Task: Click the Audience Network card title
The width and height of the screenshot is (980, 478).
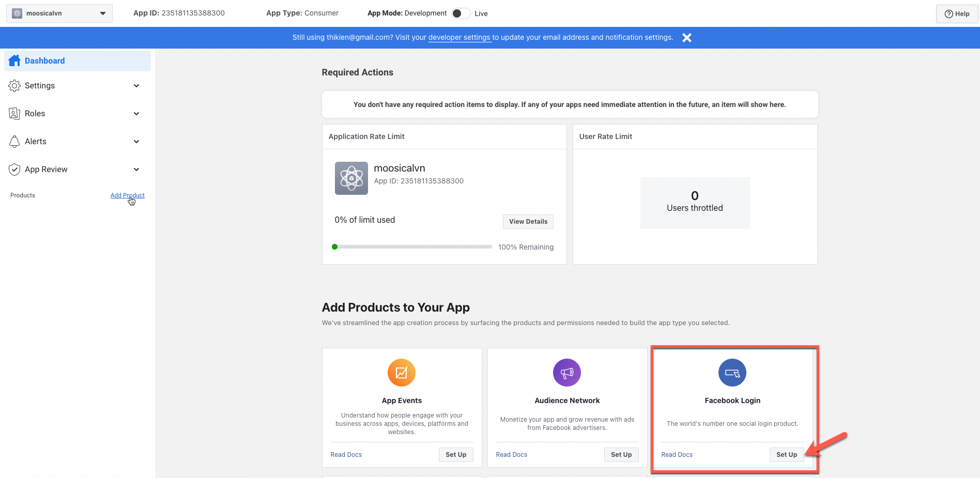Action: pos(567,400)
